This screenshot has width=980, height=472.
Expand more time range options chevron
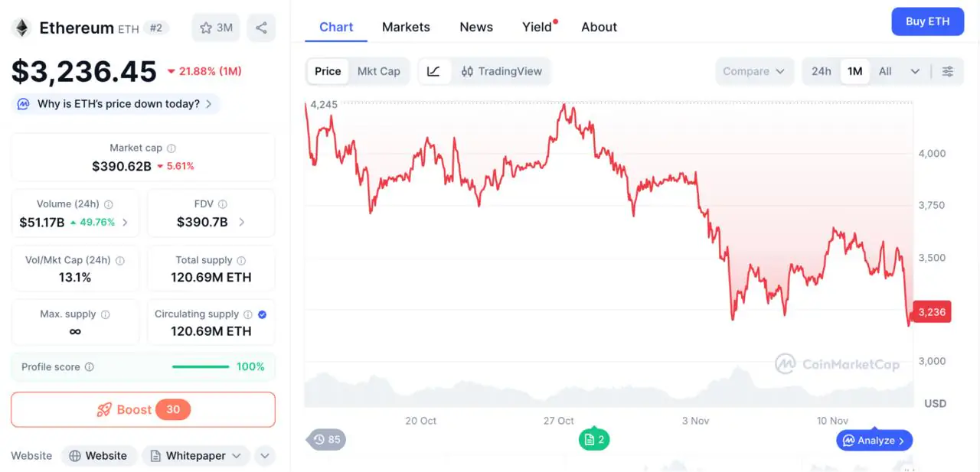coord(915,71)
